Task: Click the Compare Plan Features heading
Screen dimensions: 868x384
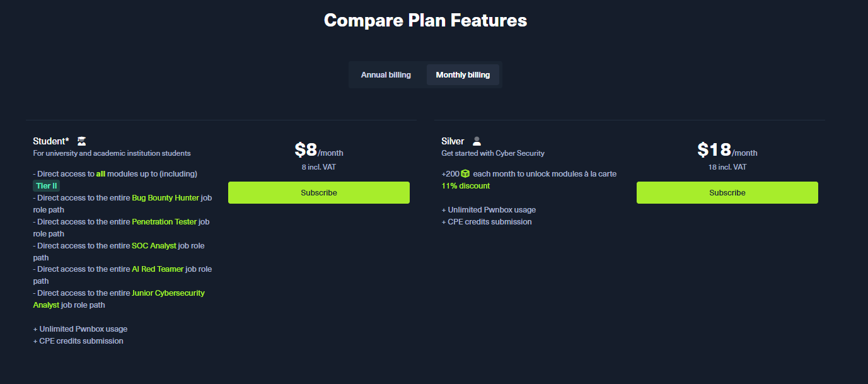Action: pos(425,20)
